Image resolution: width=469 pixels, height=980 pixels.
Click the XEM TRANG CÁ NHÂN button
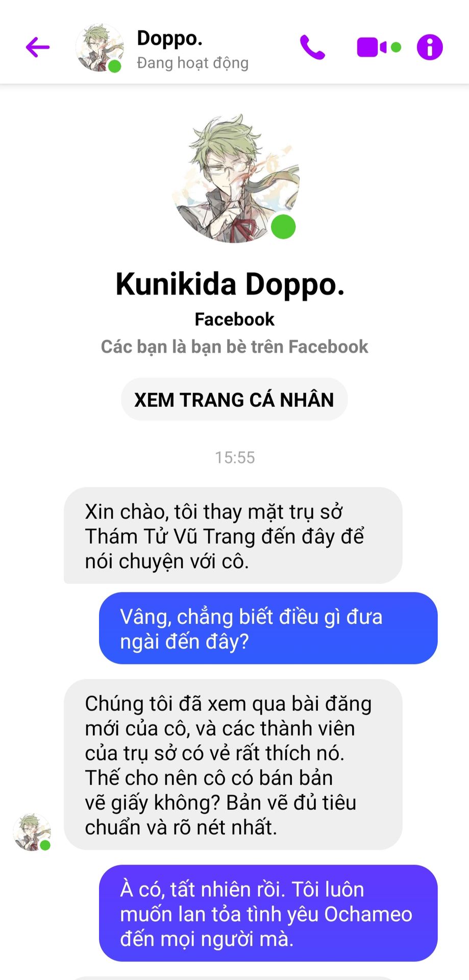(x=234, y=399)
